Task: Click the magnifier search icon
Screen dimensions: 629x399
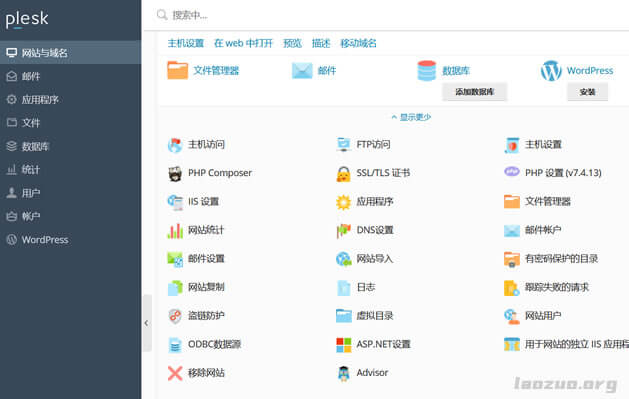Action: (162, 15)
